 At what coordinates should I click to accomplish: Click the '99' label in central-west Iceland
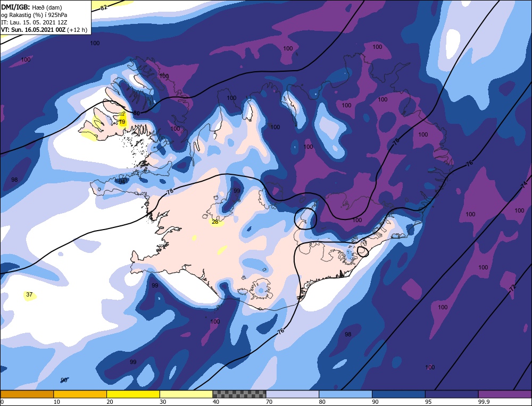pyautogui.click(x=237, y=191)
